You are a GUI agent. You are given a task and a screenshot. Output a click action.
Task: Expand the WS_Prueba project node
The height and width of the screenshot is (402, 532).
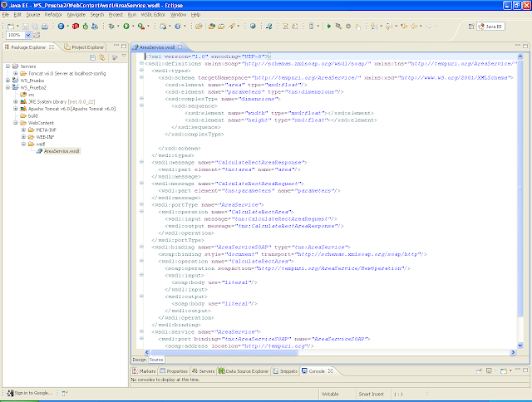coord(7,81)
